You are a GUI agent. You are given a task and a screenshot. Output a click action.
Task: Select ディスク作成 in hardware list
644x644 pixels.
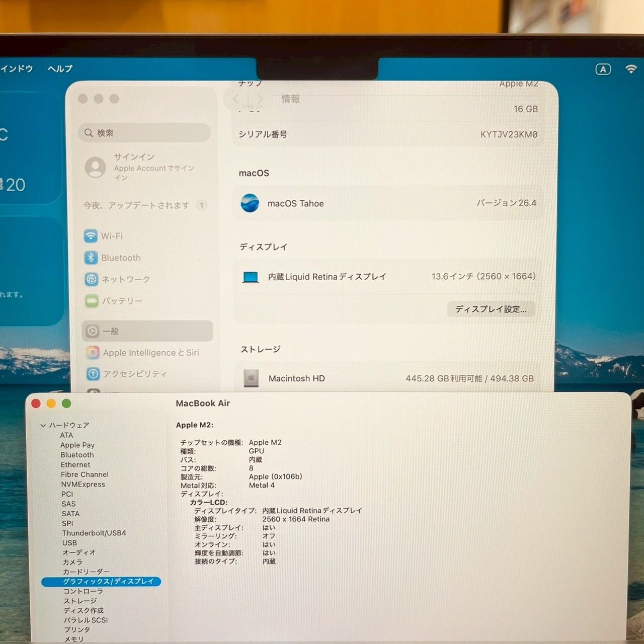(x=84, y=610)
